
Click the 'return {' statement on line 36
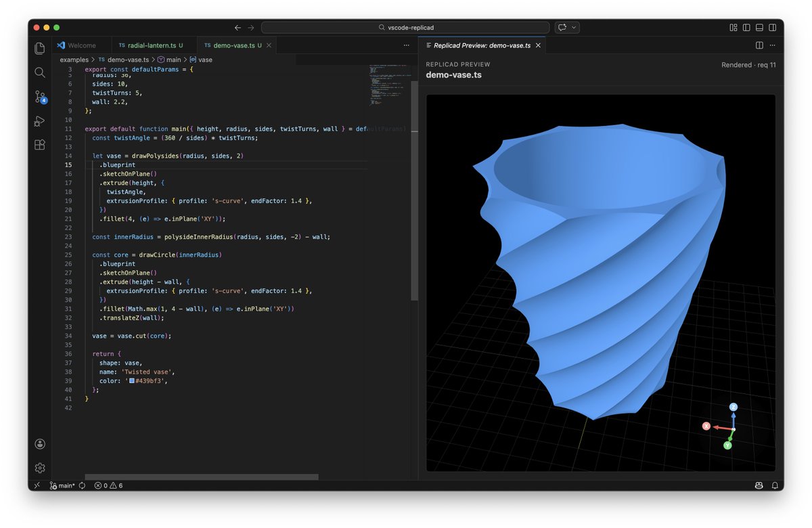pyautogui.click(x=107, y=354)
